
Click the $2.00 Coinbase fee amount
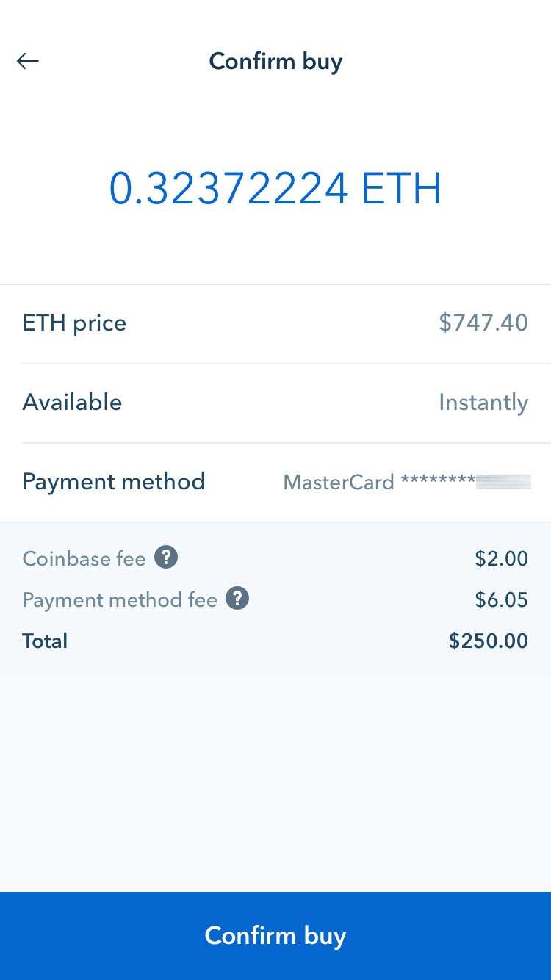(x=501, y=559)
